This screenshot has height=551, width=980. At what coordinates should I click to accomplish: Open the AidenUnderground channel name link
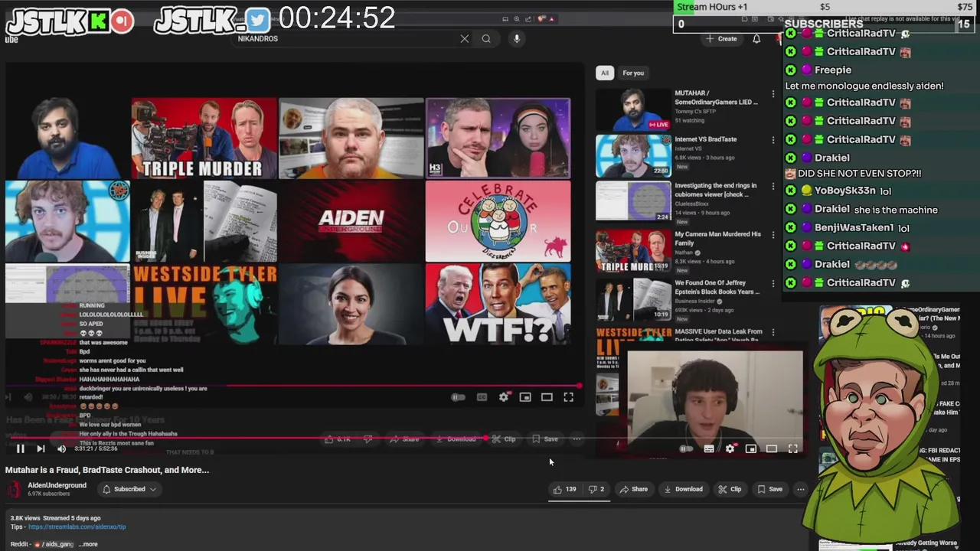pos(57,485)
